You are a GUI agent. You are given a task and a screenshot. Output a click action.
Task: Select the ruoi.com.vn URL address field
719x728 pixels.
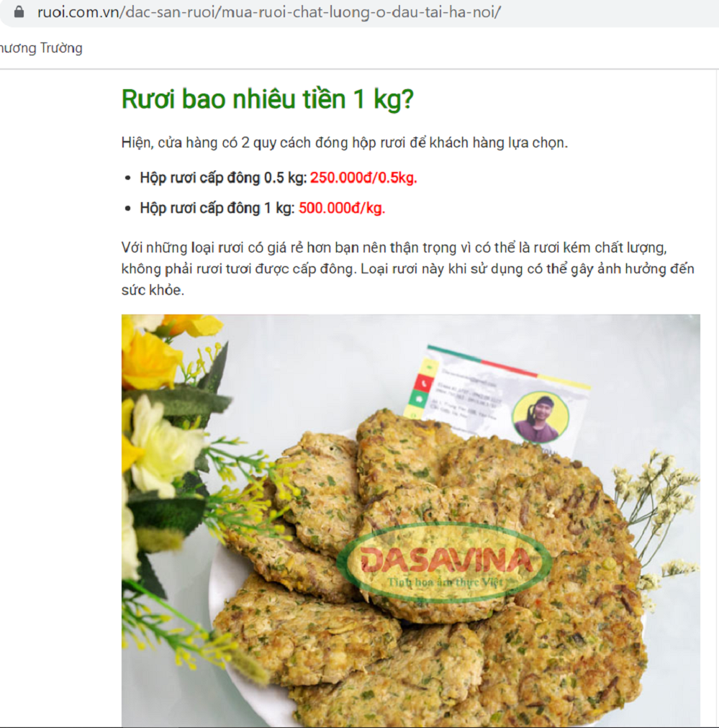(269, 12)
